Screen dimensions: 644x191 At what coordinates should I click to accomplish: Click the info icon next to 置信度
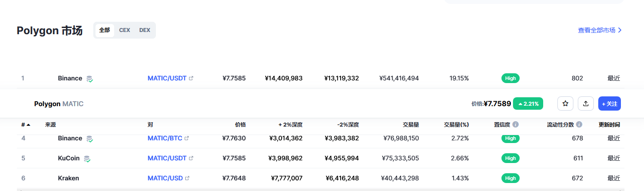tap(516, 125)
